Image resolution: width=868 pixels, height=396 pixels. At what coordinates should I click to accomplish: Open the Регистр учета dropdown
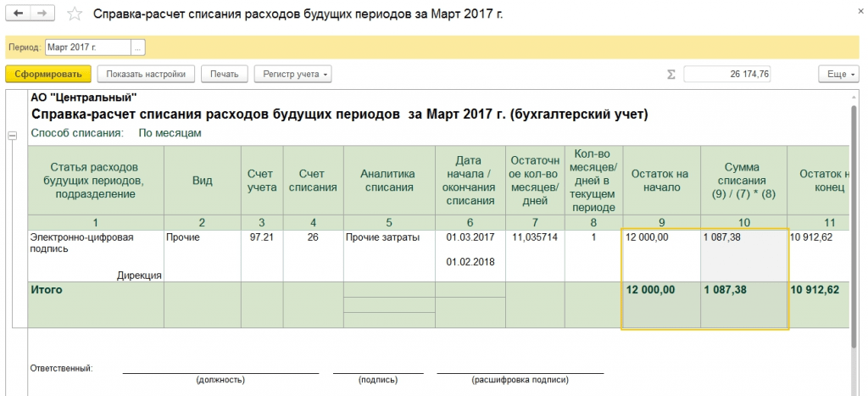(x=292, y=74)
